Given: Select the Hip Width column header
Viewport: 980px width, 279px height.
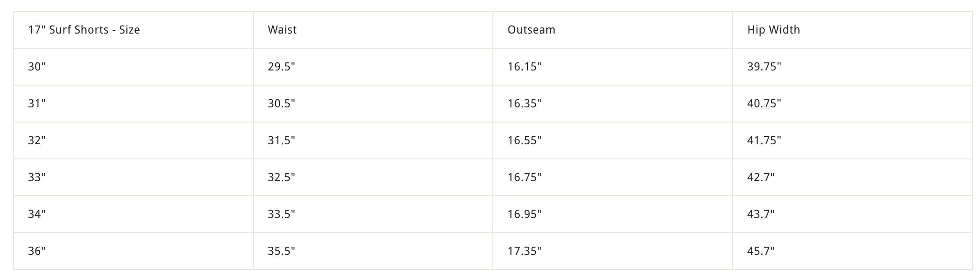Looking at the screenshot, I should [774, 30].
